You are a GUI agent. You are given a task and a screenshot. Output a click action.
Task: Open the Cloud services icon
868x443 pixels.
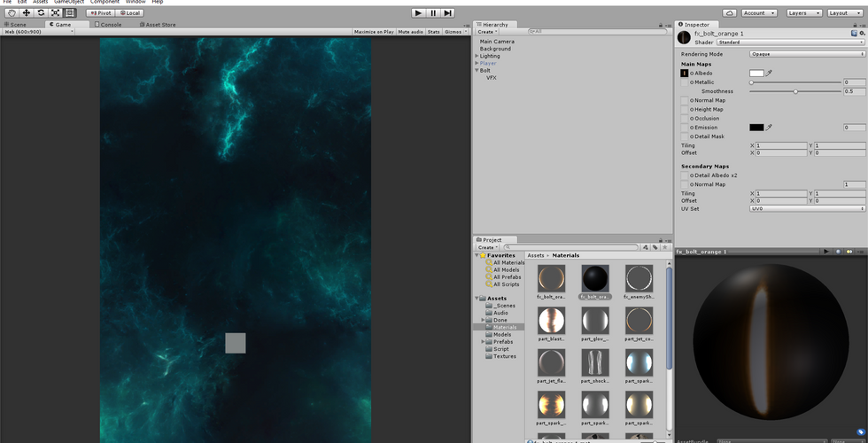click(x=729, y=13)
